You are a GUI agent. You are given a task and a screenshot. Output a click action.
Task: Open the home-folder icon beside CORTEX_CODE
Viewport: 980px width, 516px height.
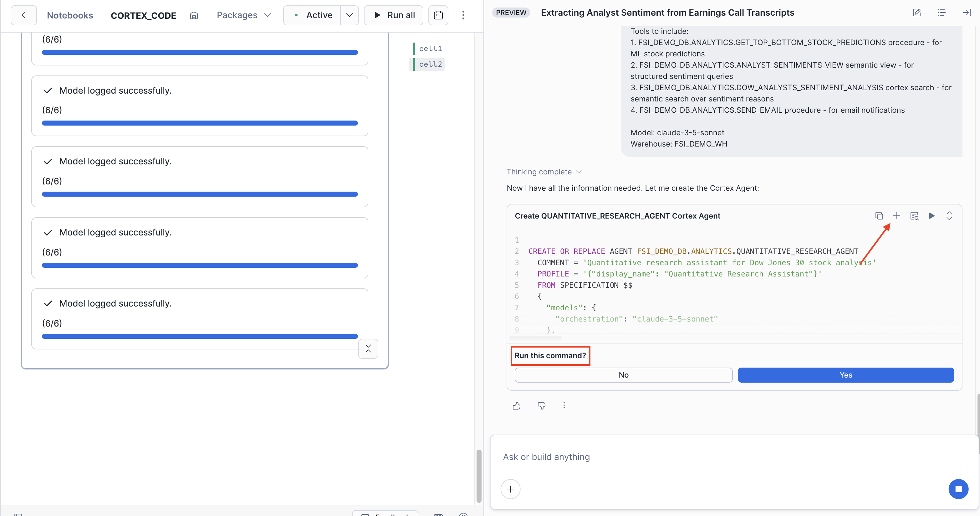[x=194, y=16]
